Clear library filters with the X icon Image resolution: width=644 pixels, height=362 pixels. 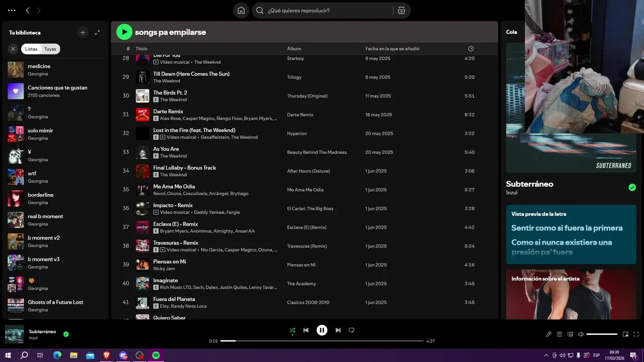click(13, 49)
